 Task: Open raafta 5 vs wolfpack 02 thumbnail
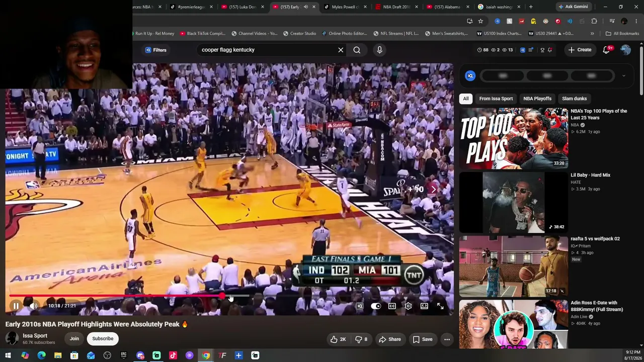coord(514,266)
